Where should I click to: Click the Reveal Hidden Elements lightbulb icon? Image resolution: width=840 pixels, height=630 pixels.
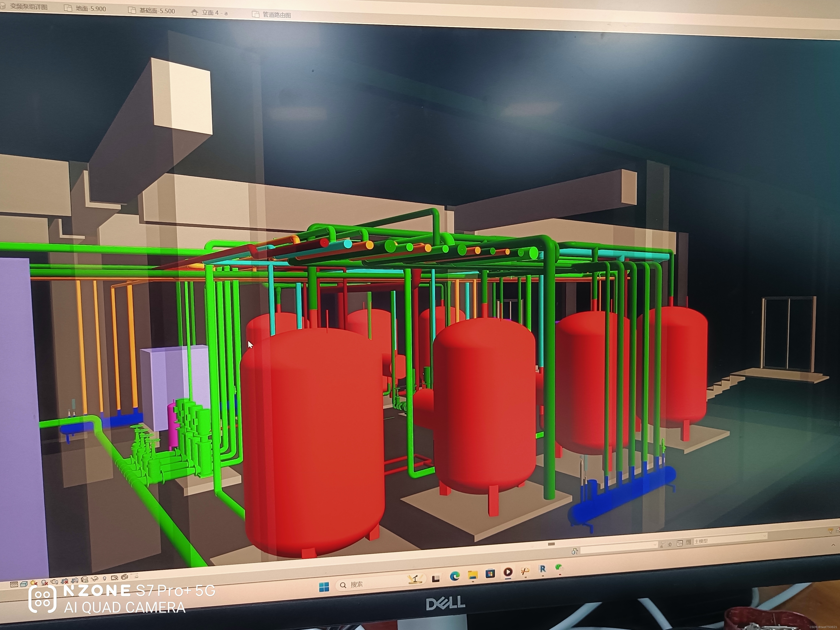click(104, 578)
